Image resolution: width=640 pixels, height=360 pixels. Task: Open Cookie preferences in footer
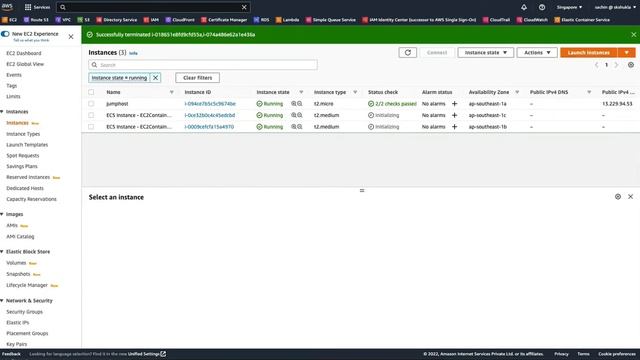point(617,354)
